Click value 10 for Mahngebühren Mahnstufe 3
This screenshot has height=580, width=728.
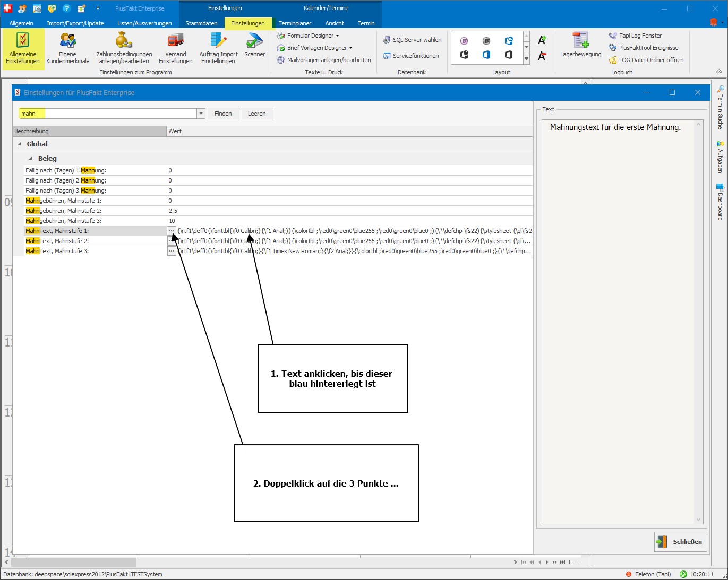pyautogui.click(x=172, y=221)
